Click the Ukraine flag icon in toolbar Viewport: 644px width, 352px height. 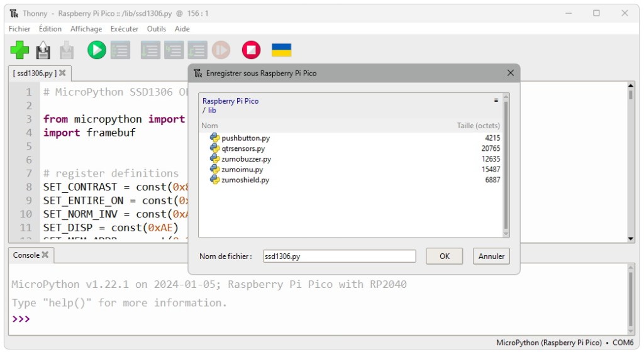click(281, 50)
